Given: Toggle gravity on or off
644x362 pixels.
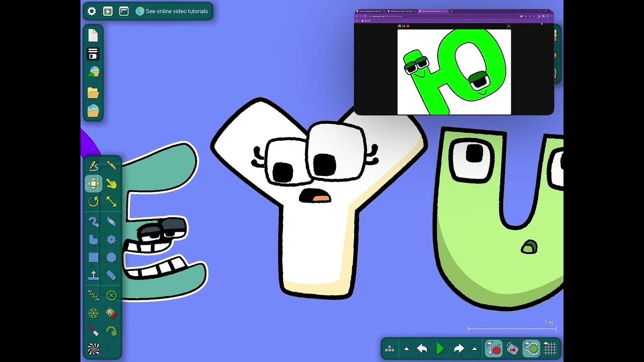Looking at the screenshot, I should (x=494, y=348).
